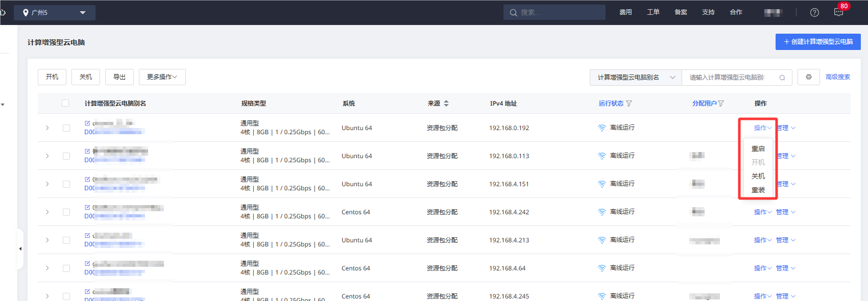Viewport: 868px width, 301px height.
Task: Click the help question mark icon
Action: [814, 12]
